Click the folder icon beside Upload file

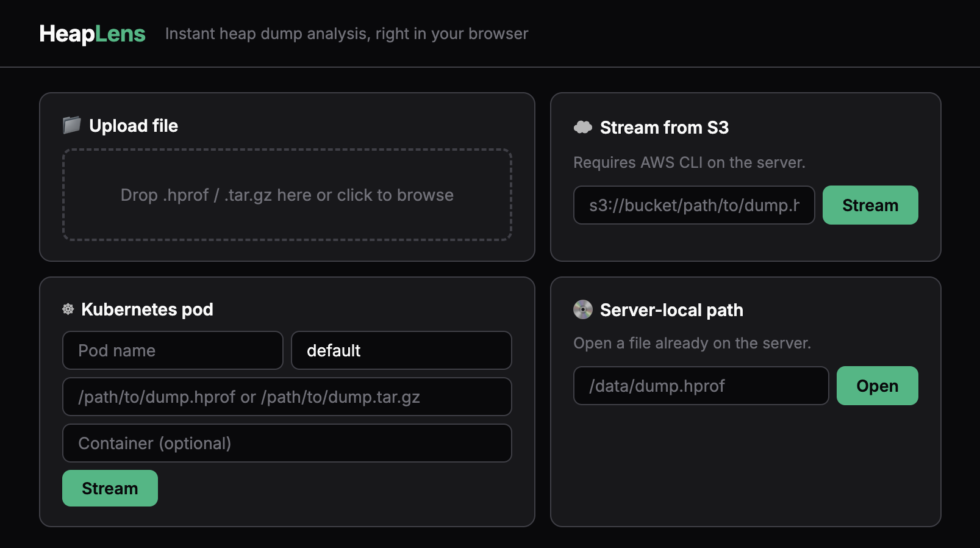click(x=71, y=125)
